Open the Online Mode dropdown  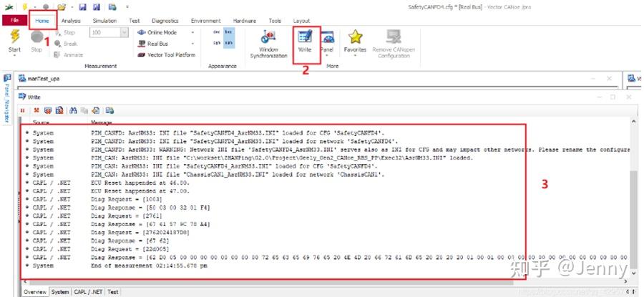click(192, 32)
